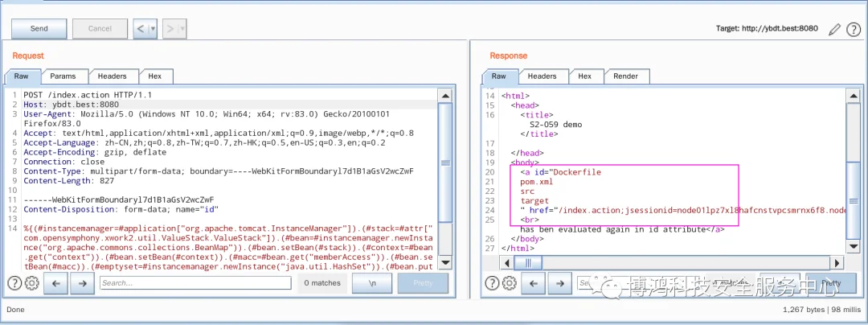The width and height of the screenshot is (868, 325).
Task: Click response search previous match arrow
Action: pyautogui.click(x=533, y=283)
